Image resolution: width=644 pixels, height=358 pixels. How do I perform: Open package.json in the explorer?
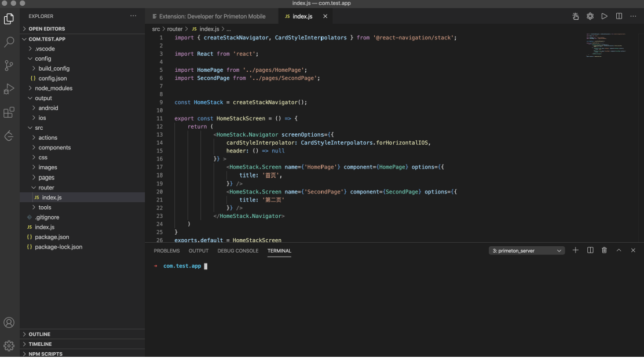click(52, 237)
